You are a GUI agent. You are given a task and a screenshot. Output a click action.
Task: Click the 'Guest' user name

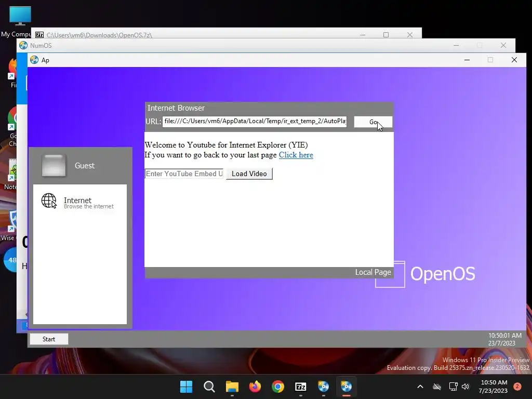(85, 166)
